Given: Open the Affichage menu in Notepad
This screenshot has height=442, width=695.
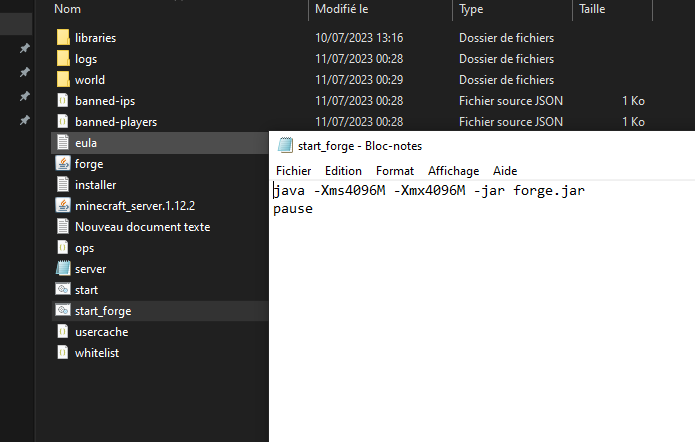Looking at the screenshot, I should tap(453, 171).
